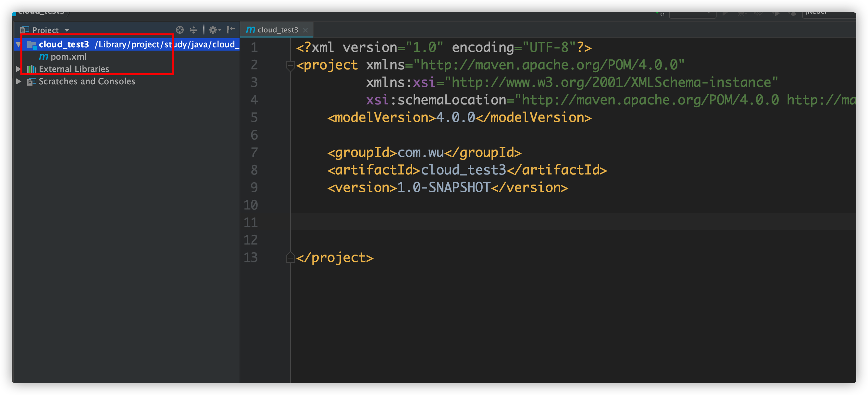Collapse all nodes in the Project panel
Image resolution: width=868 pixels, height=395 pixels.
pyautogui.click(x=194, y=30)
